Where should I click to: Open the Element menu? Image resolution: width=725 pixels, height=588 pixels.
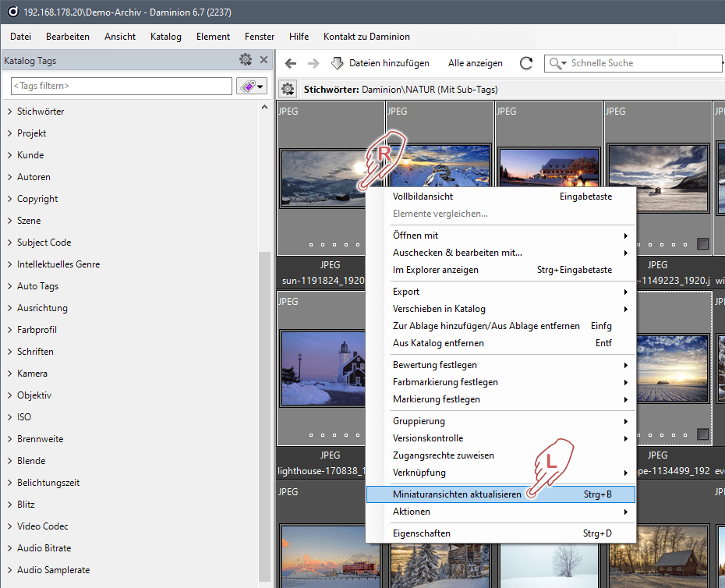(213, 37)
